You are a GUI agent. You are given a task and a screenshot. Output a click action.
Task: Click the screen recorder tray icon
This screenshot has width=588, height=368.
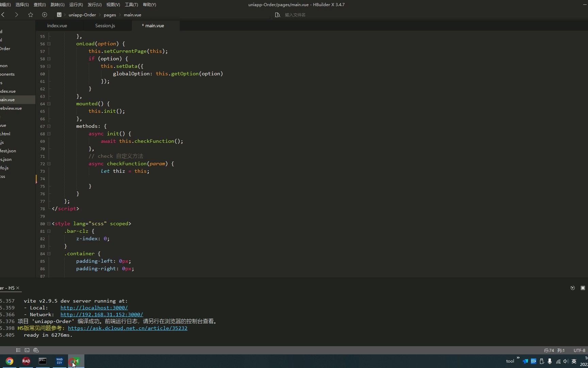click(x=534, y=361)
